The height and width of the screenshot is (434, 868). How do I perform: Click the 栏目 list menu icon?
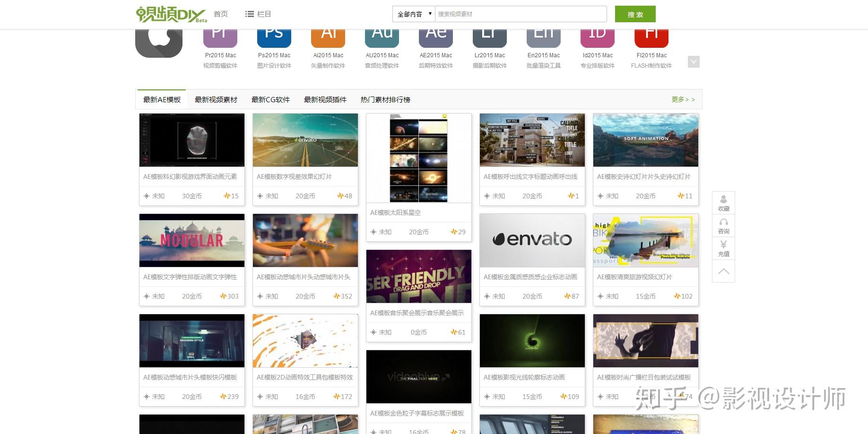coord(250,14)
